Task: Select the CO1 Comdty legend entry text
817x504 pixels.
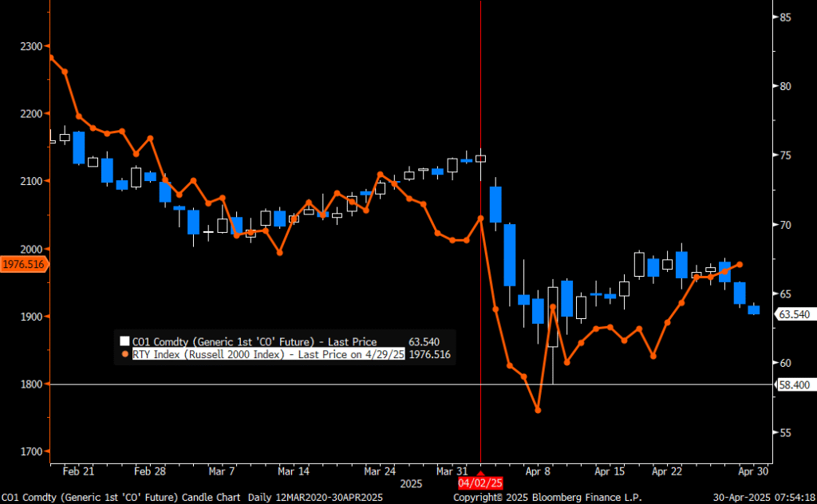Action: point(255,341)
